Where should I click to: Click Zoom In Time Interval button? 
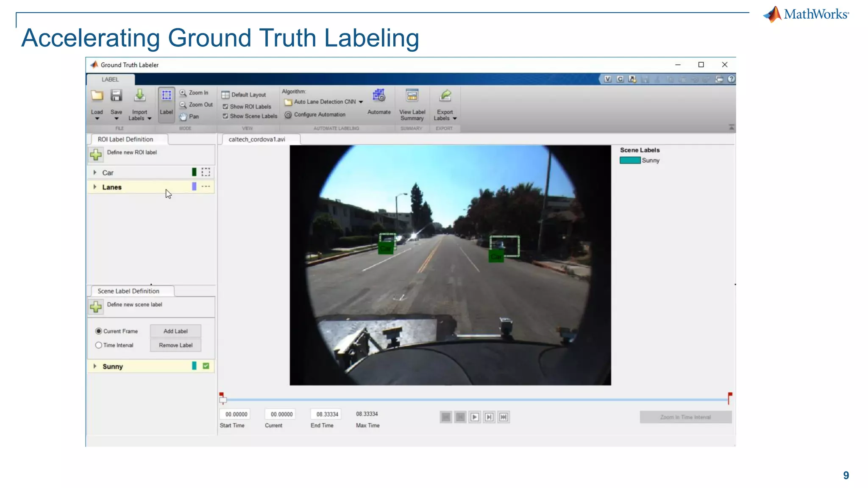coord(685,417)
